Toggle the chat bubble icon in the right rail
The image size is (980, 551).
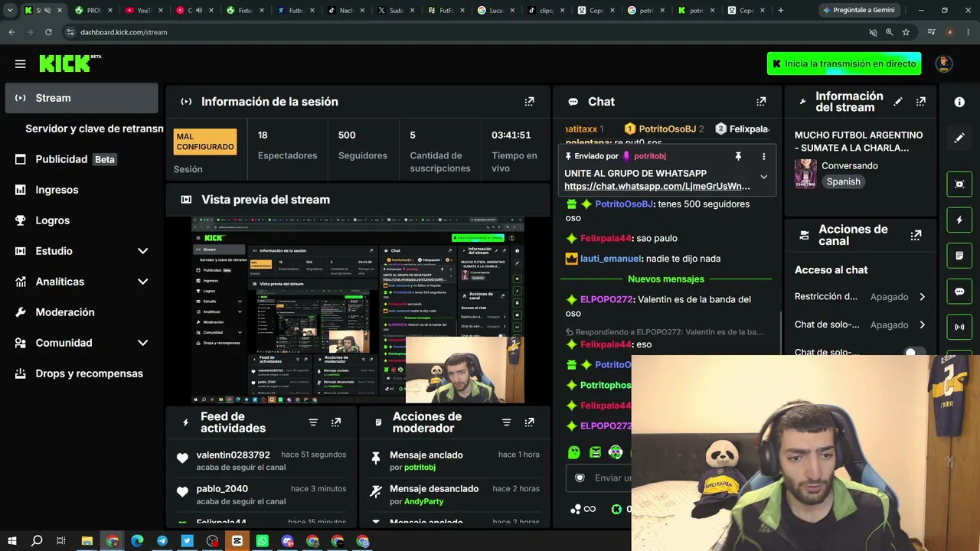pyautogui.click(x=959, y=292)
